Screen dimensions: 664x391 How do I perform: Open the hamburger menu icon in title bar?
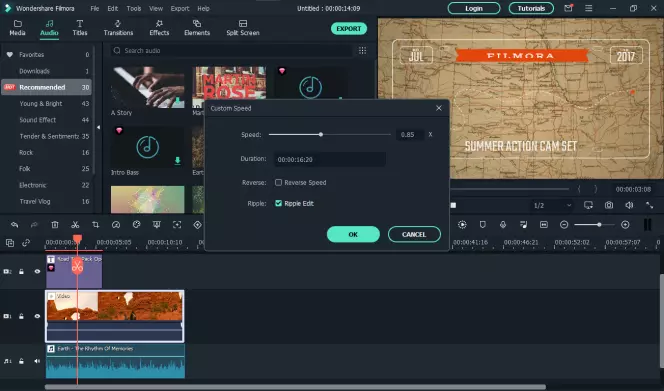pos(589,8)
